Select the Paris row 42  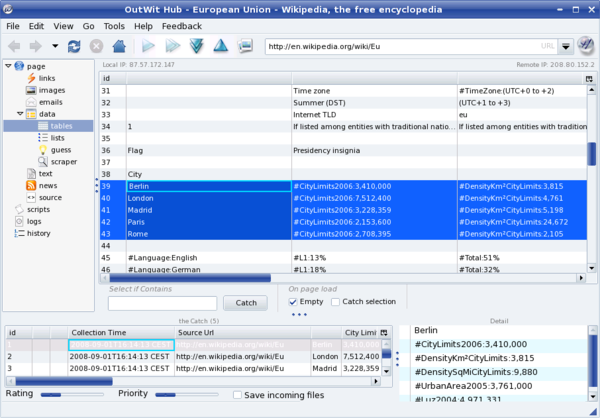pyautogui.click(x=343, y=222)
